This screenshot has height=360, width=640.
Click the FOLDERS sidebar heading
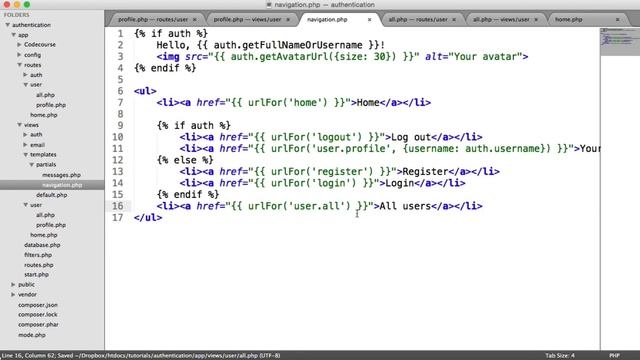[x=17, y=15]
